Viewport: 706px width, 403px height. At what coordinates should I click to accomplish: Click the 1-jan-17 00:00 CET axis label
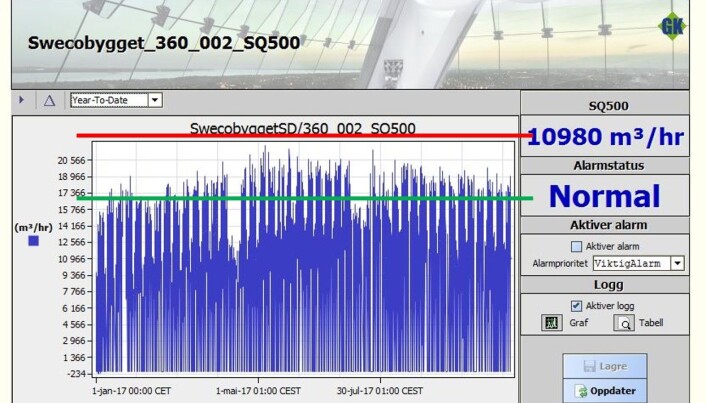(x=131, y=391)
